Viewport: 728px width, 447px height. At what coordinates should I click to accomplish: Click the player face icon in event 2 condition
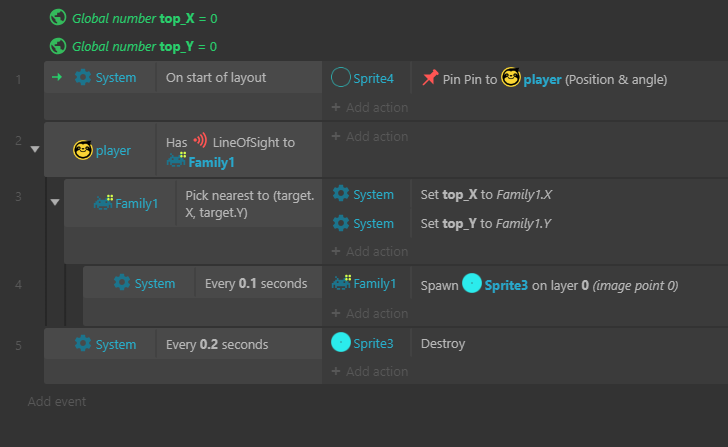click(x=83, y=150)
